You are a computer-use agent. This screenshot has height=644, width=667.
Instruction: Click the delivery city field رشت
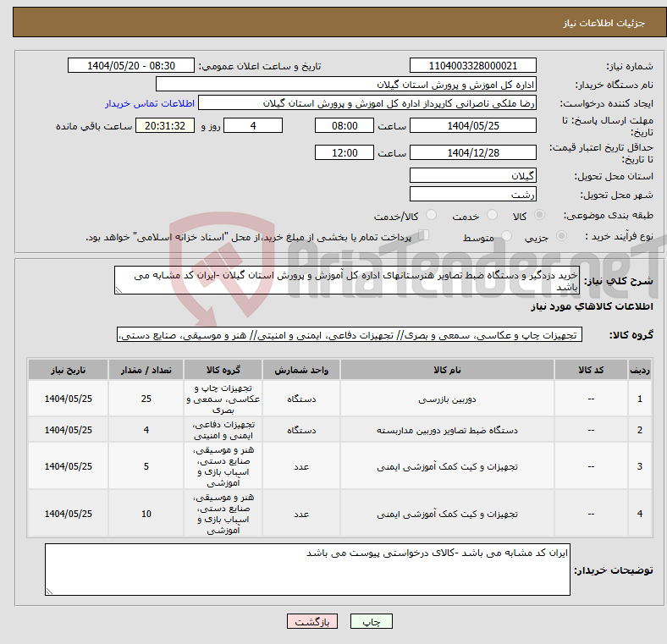(472, 194)
